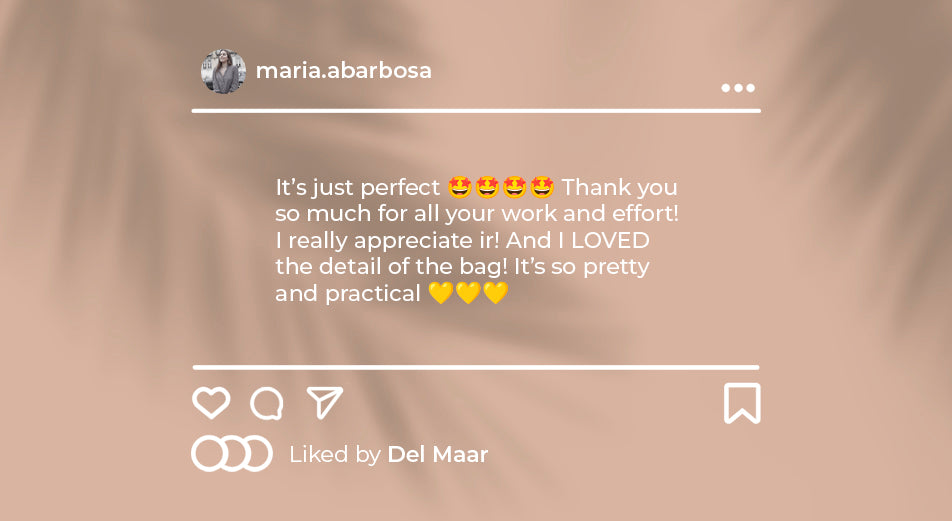
Task: Tap the heart like icon
Action: [x=211, y=403]
